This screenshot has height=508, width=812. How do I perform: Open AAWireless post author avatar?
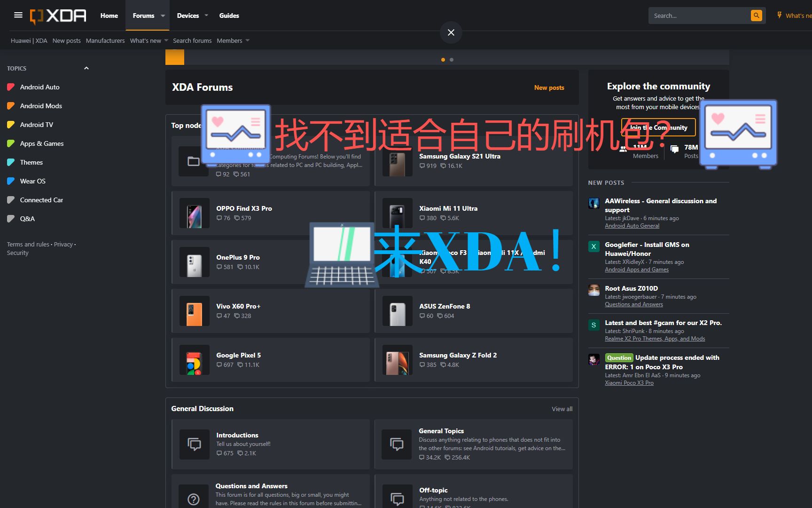click(594, 203)
